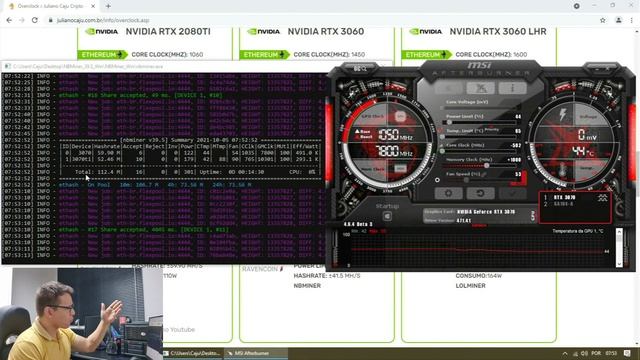This screenshot has width=640, height=360.
Task: Click the ETHEREUM badge under RTX 3060 LHR
Action: point(426,55)
